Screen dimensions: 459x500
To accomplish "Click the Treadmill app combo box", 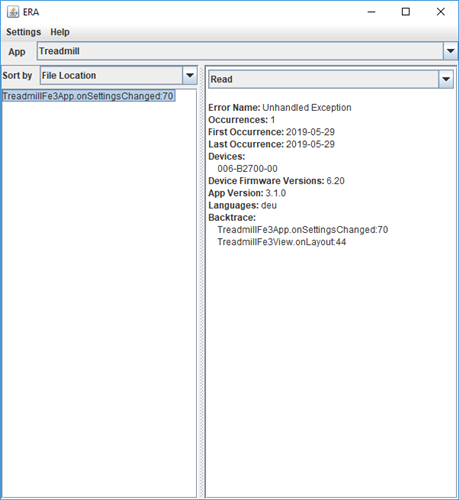I will (247, 51).
